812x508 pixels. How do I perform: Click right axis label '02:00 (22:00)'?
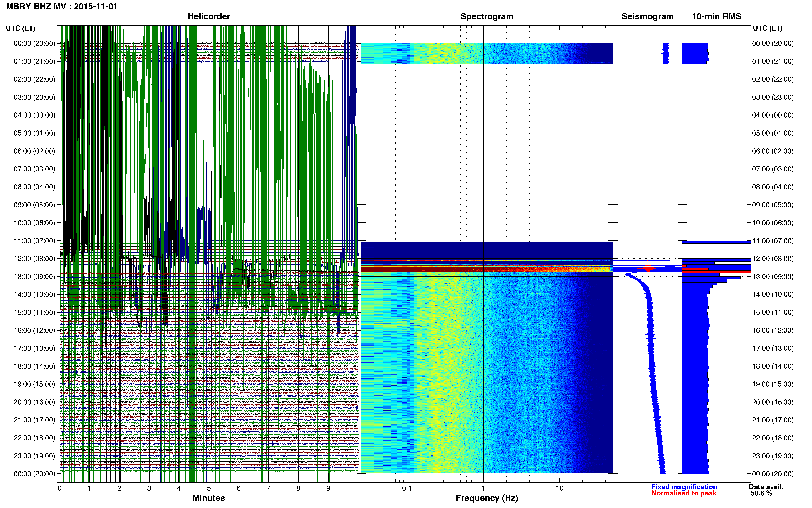[x=773, y=79]
